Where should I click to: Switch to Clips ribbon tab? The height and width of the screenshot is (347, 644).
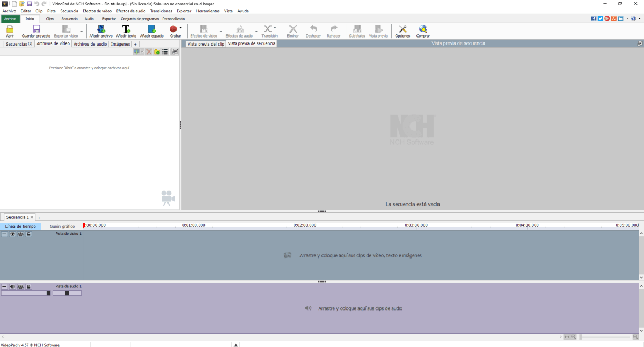click(50, 19)
